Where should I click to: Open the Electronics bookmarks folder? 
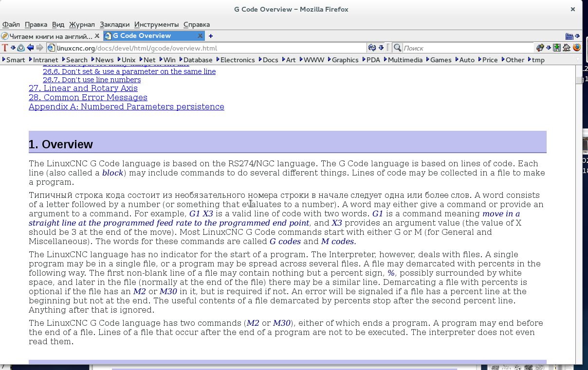pyautogui.click(x=235, y=60)
